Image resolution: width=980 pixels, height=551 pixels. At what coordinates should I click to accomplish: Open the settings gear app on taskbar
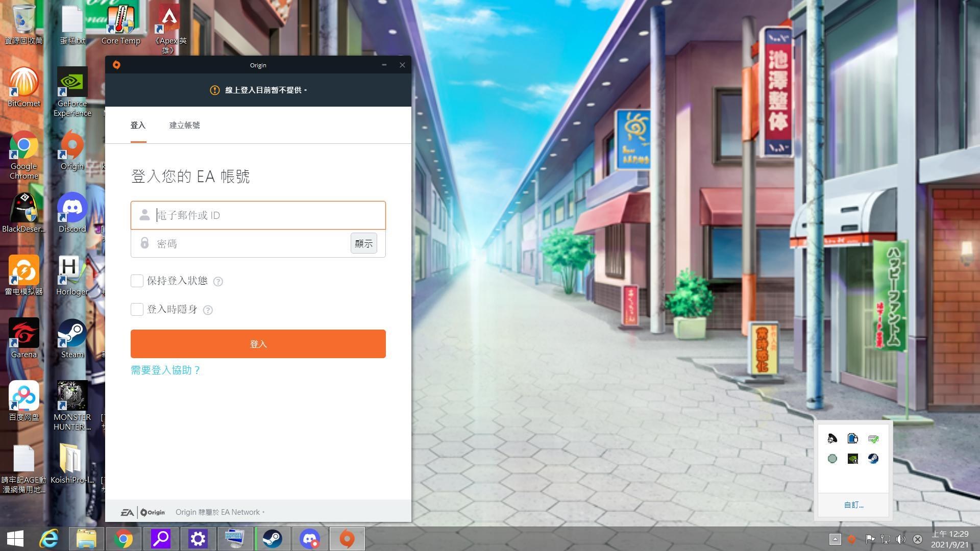(198, 539)
